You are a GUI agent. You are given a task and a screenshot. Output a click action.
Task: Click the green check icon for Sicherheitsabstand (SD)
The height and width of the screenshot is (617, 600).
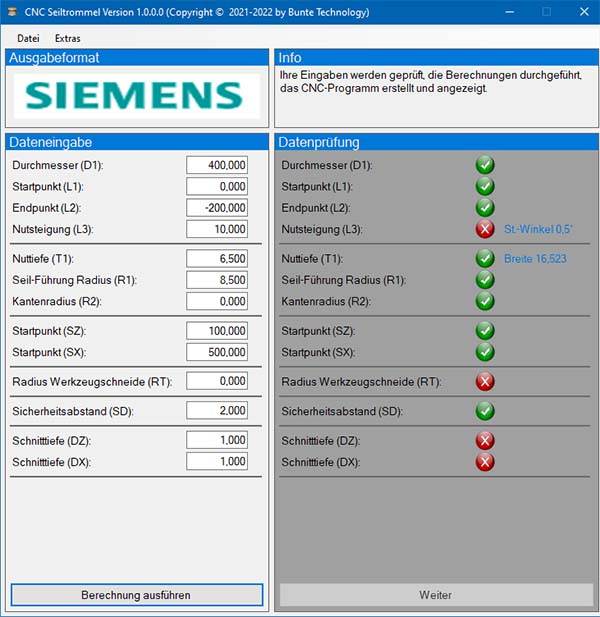pos(485,411)
